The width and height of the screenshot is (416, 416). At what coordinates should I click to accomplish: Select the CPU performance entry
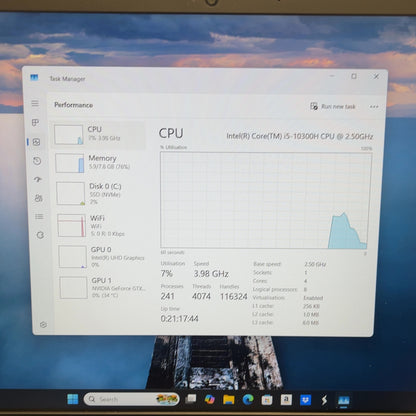tap(99, 135)
